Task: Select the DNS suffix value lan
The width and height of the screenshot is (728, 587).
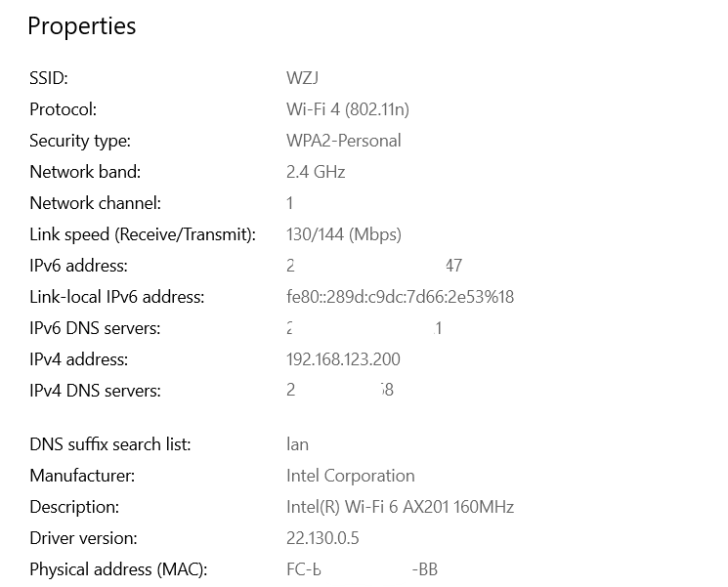Action: [x=298, y=444]
